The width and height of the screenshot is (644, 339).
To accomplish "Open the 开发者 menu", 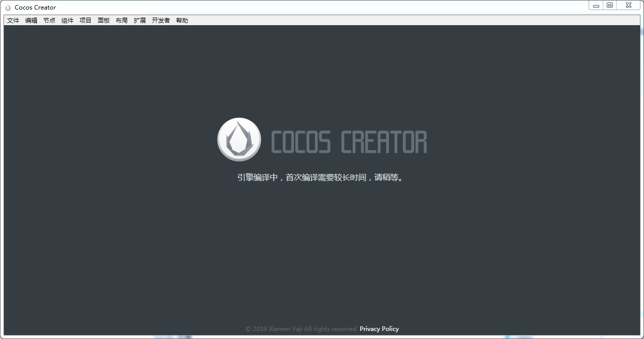I will click(x=161, y=21).
